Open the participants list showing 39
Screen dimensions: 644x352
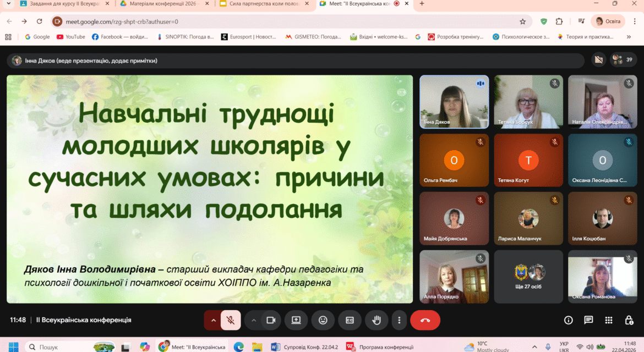tap(623, 60)
